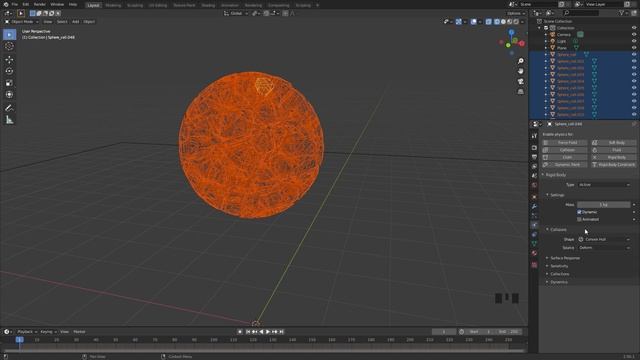Open the Modifier wrench properties tab
The image size is (640, 360).
(534, 207)
